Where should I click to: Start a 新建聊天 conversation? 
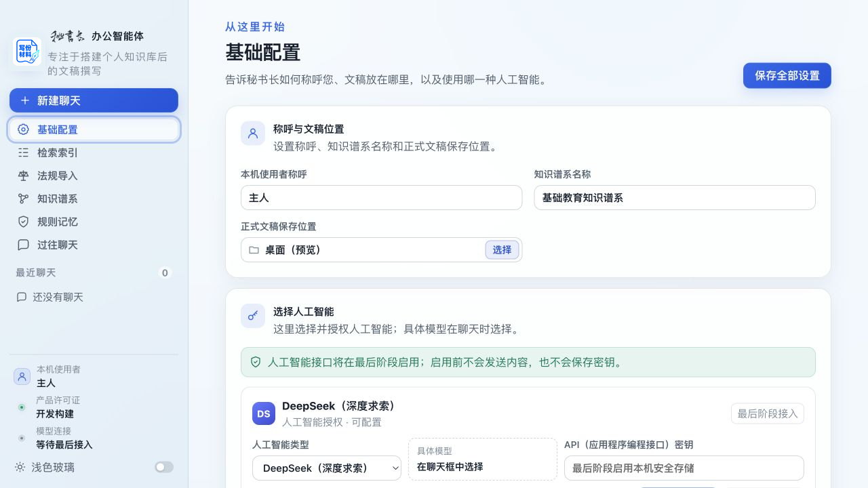click(94, 100)
